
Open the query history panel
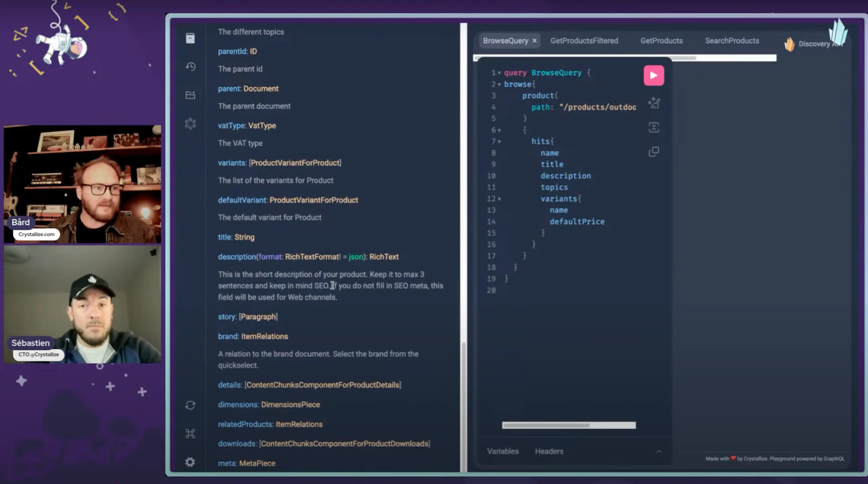pyautogui.click(x=190, y=67)
